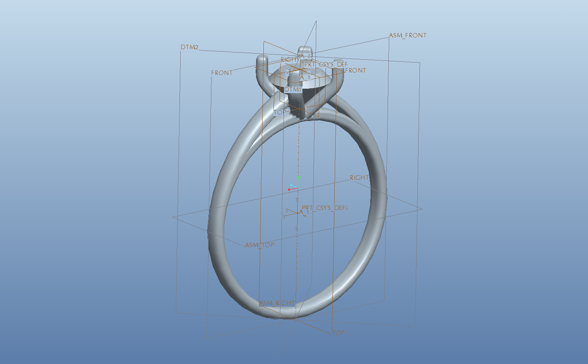Pick PRT_CSYS_DEF label at the stone setting
The height and width of the screenshot is (364, 588).
click(326, 64)
